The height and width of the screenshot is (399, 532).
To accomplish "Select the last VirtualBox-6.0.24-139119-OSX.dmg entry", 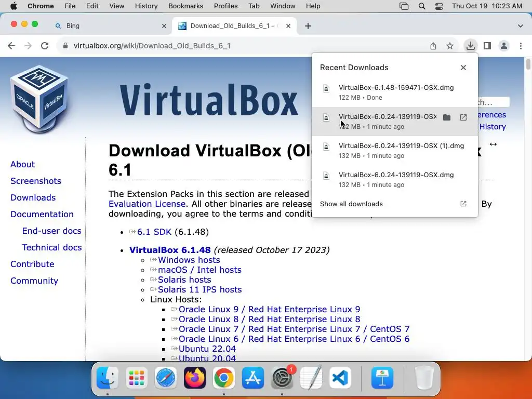I will pos(395,180).
